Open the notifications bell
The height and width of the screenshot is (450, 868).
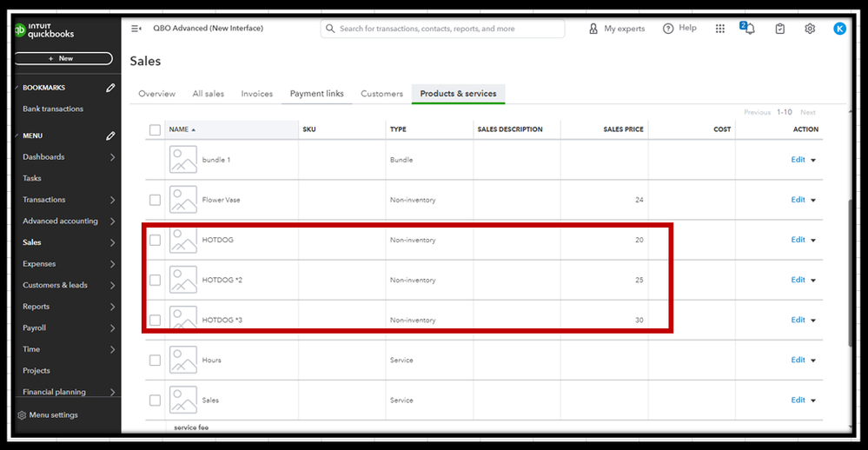(748, 28)
